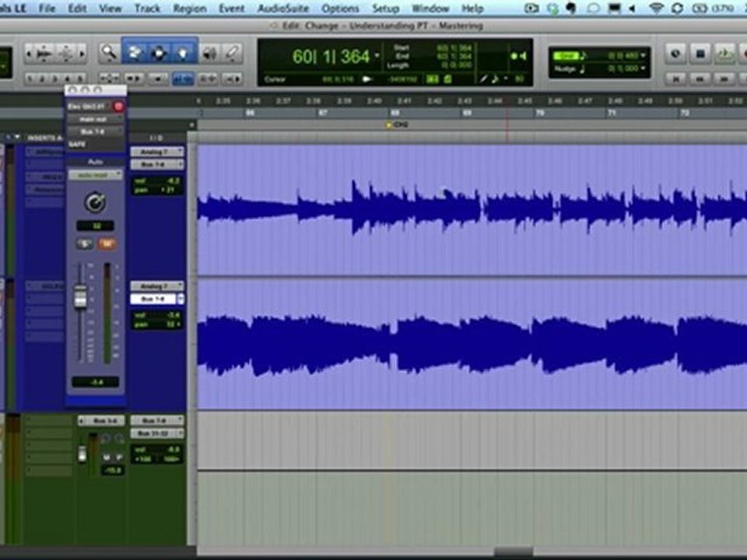Open the main out selector in the output window
The height and width of the screenshot is (560, 747).
pyautogui.click(x=95, y=119)
